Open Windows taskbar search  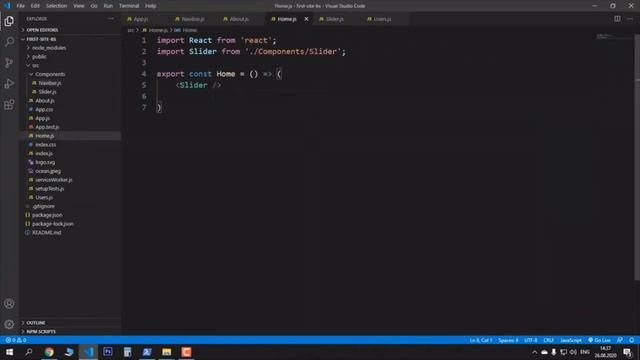(x=29, y=352)
